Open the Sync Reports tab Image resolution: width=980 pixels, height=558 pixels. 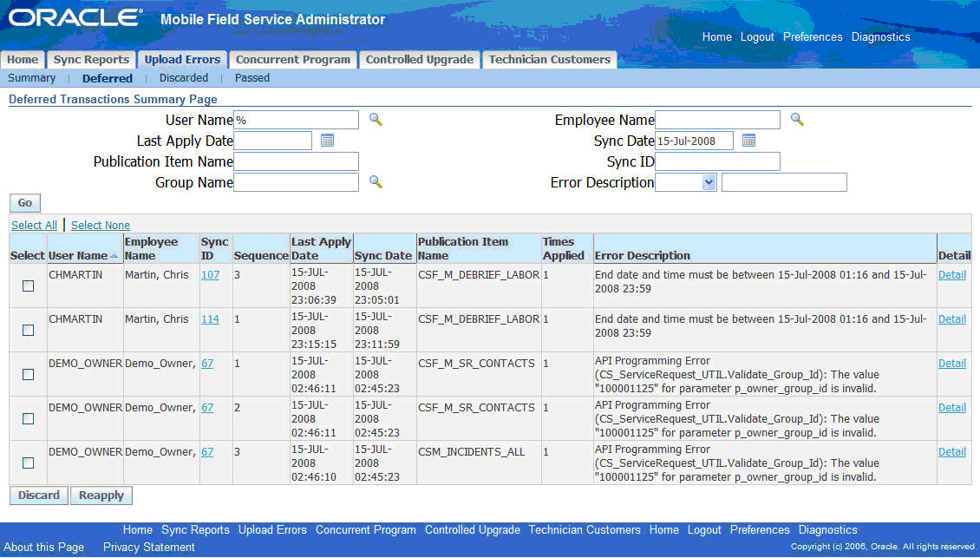point(91,59)
